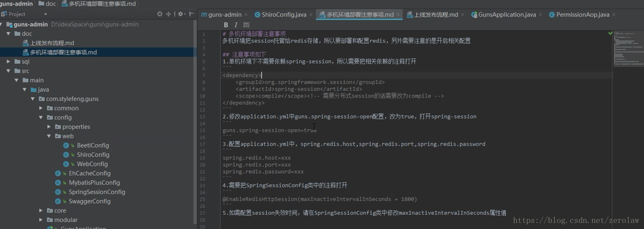Click line 19 spring.redis.host=xxx text
Screen dimensions: 644x229
click(256, 158)
